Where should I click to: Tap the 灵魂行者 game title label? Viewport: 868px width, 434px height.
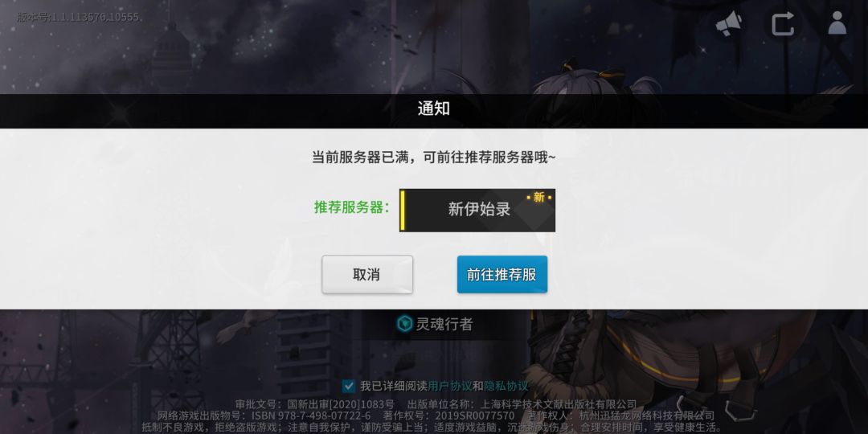pos(444,324)
